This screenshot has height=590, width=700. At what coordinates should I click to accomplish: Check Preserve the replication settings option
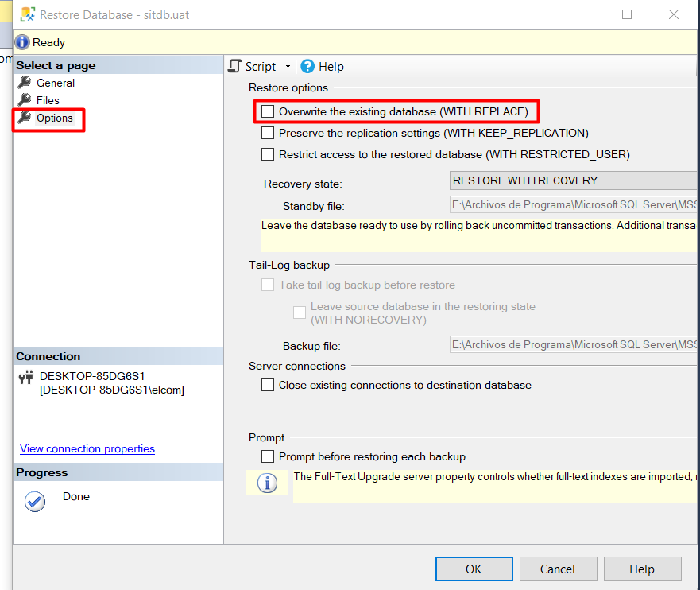point(268,133)
